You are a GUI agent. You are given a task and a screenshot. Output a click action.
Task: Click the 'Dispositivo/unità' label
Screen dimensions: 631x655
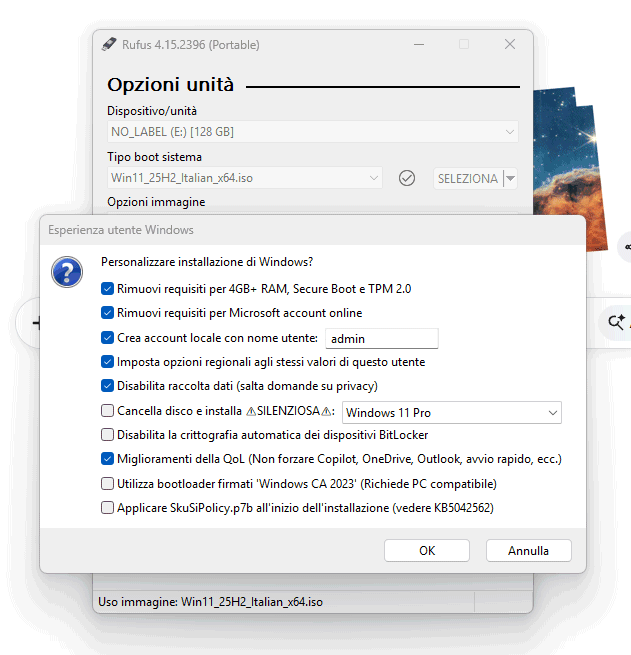[x=152, y=111]
